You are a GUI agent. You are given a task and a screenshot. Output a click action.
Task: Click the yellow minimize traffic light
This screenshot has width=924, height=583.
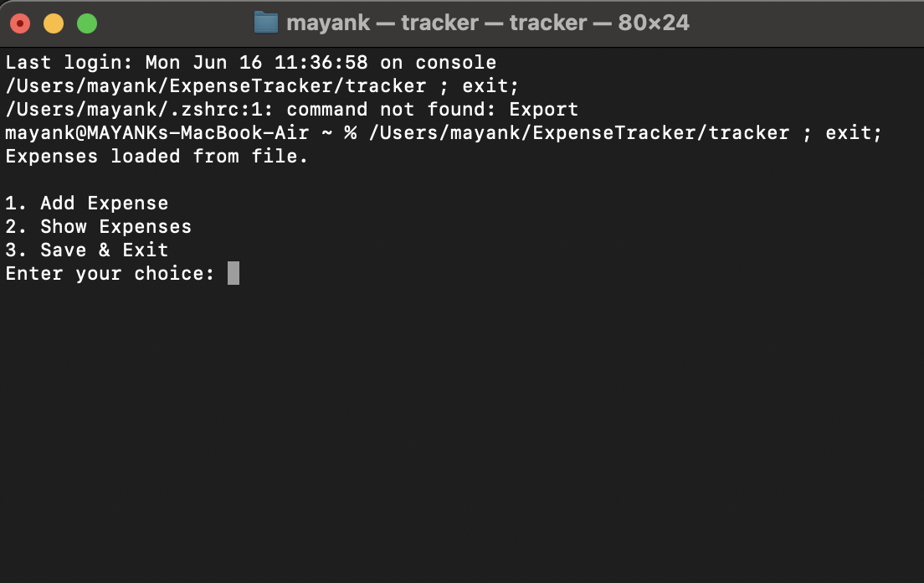pyautogui.click(x=54, y=23)
